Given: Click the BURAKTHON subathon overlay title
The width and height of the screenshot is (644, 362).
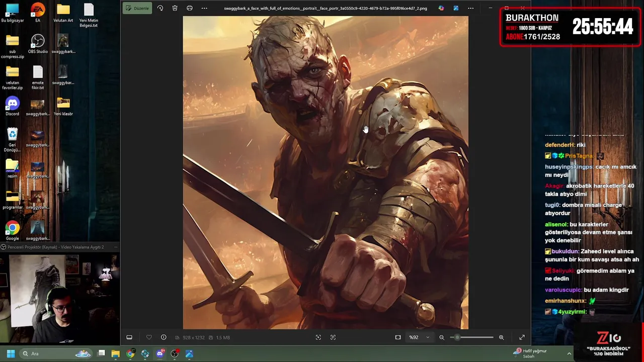Looking at the screenshot, I should [532, 18].
